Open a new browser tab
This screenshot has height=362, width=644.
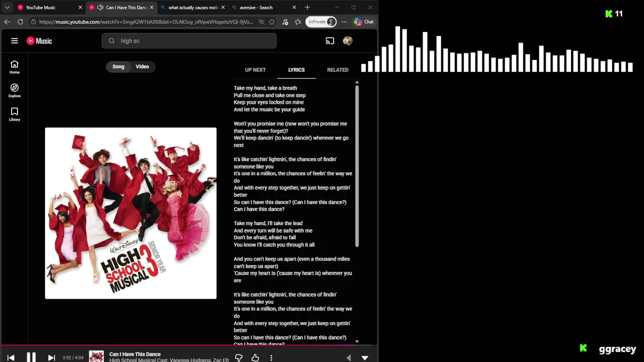coord(307,8)
